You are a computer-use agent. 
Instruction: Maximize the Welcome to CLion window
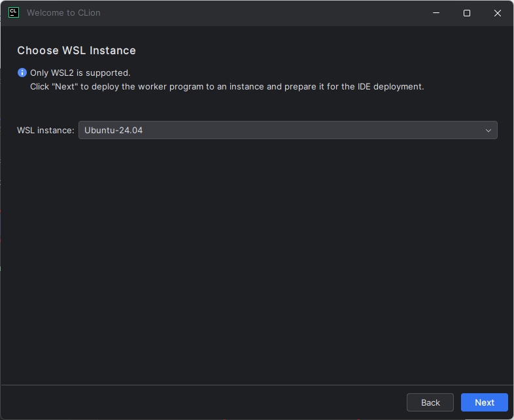tap(467, 13)
